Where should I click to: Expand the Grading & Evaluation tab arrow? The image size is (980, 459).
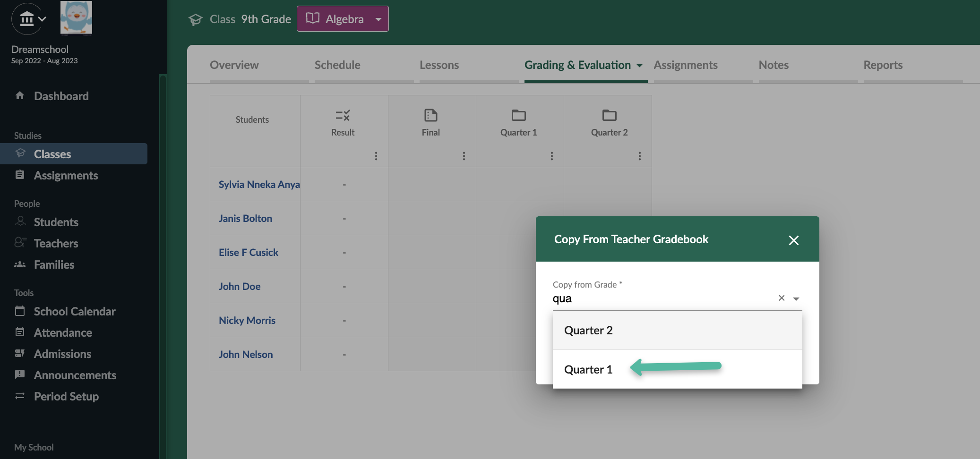[x=639, y=65]
